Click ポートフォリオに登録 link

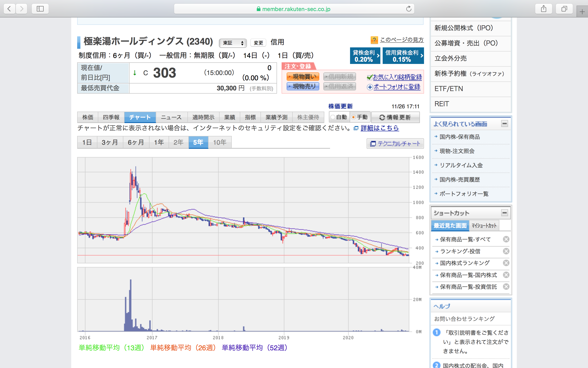(397, 87)
